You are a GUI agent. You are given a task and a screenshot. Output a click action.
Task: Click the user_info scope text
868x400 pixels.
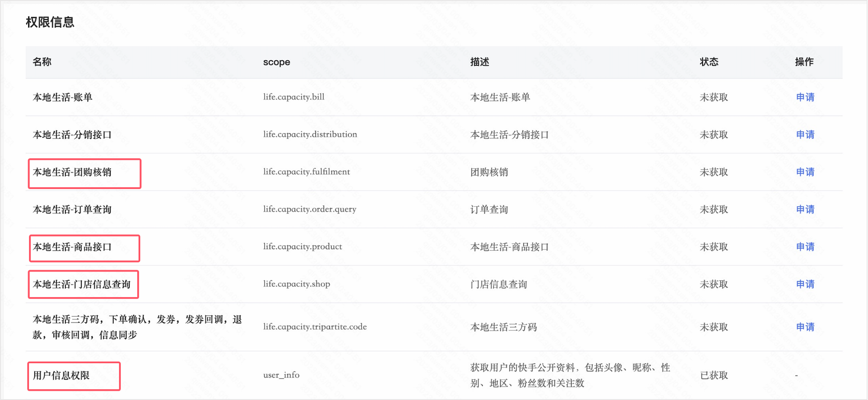point(281,375)
